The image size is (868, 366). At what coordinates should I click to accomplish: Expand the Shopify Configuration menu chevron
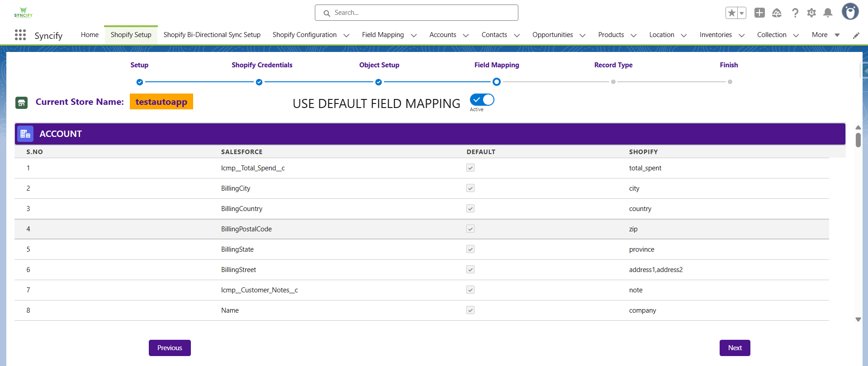(346, 35)
